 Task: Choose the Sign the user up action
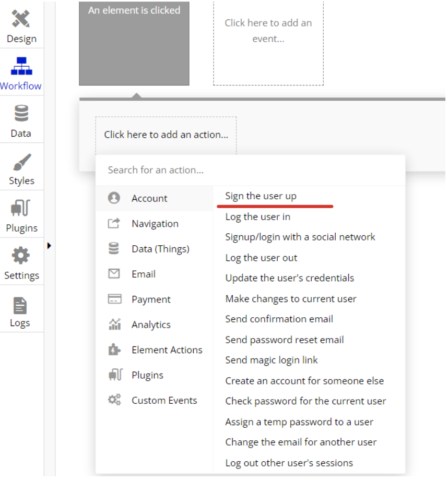(261, 196)
